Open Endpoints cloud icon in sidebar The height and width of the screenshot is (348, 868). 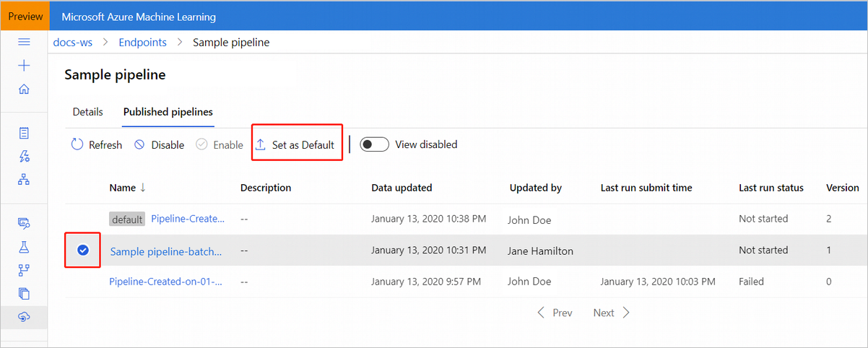tap(24, 316)
